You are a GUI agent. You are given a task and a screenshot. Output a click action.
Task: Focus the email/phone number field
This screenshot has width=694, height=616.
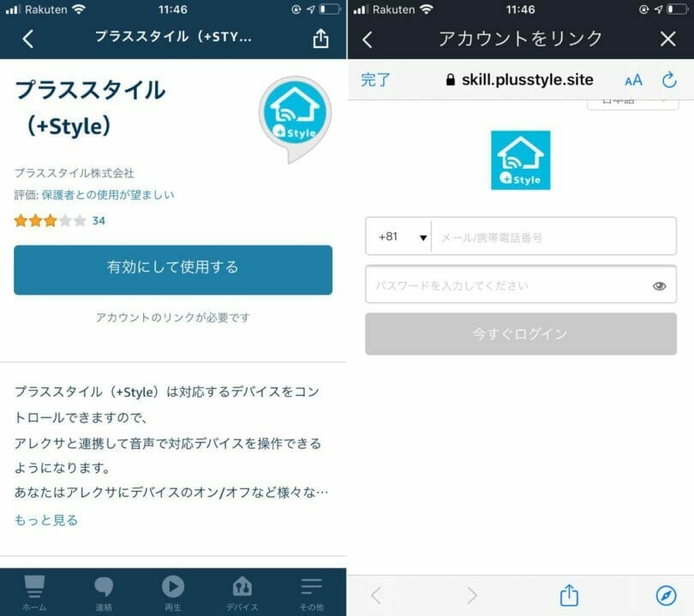(553, 237)
